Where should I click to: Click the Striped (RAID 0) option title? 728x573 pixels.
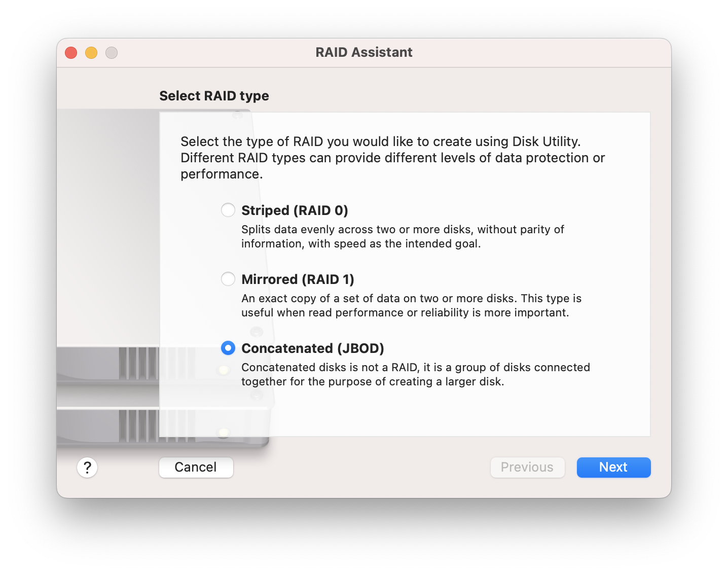(x=295, y=210)
